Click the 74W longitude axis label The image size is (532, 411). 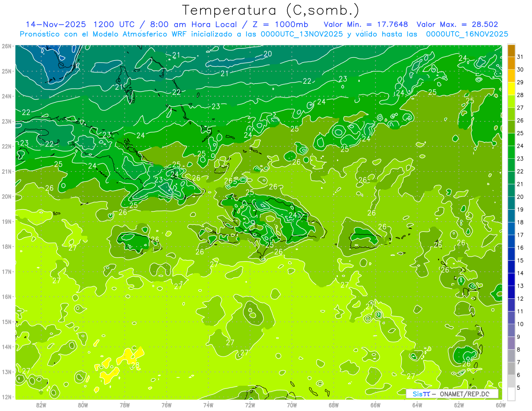(208, 405)
